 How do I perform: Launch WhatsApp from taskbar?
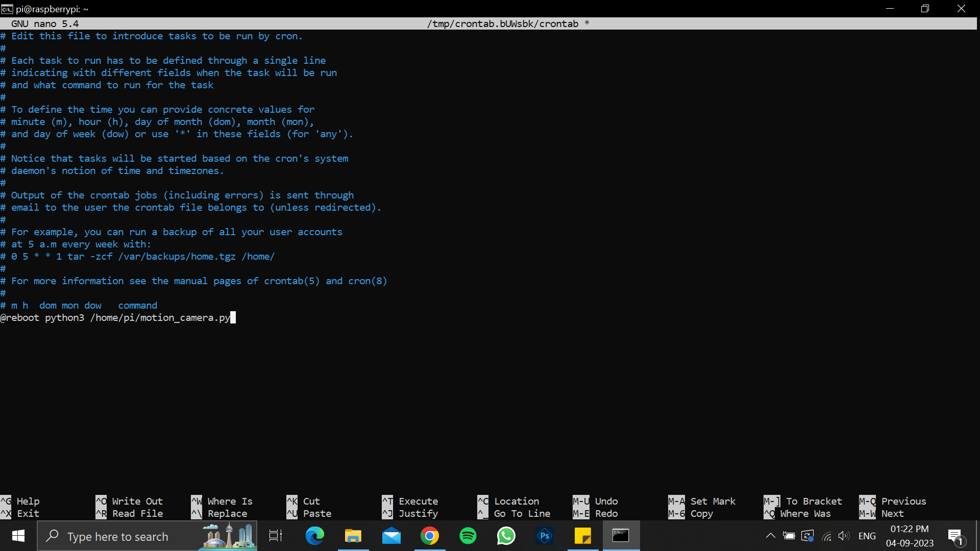click(506, 536)
